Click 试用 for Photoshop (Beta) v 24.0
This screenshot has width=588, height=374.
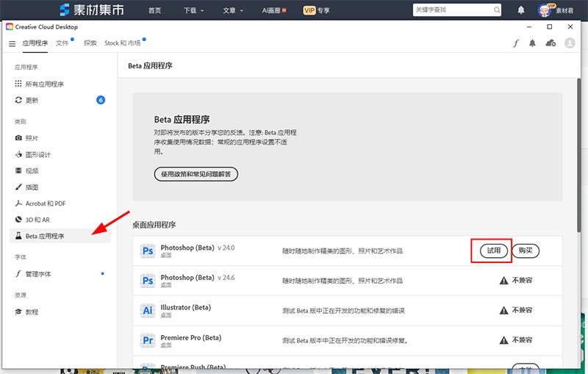click(493, 251)
